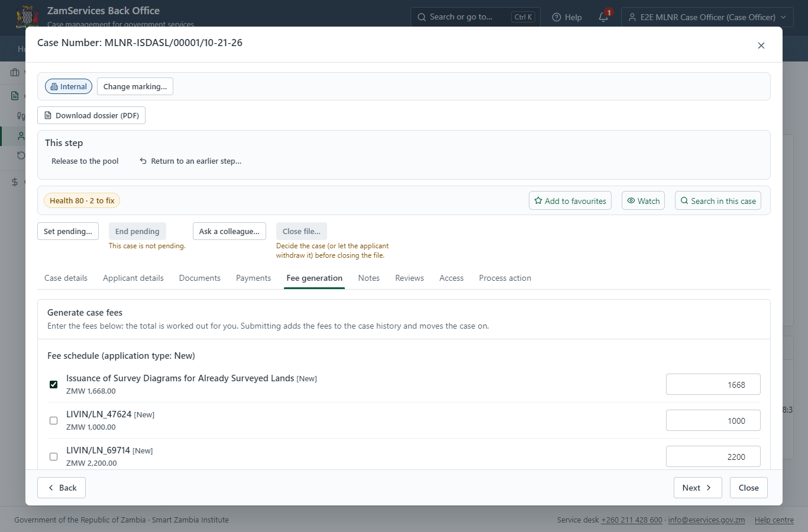
Task: Uncheck the Issuance of Survey Diagrams fee
Action: coord(54,384)
